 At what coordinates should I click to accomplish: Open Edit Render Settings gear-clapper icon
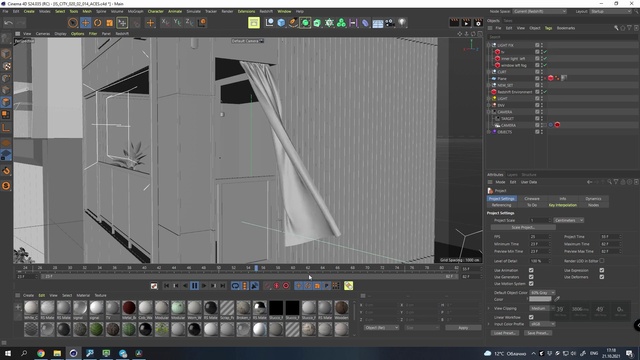[478, 23]
